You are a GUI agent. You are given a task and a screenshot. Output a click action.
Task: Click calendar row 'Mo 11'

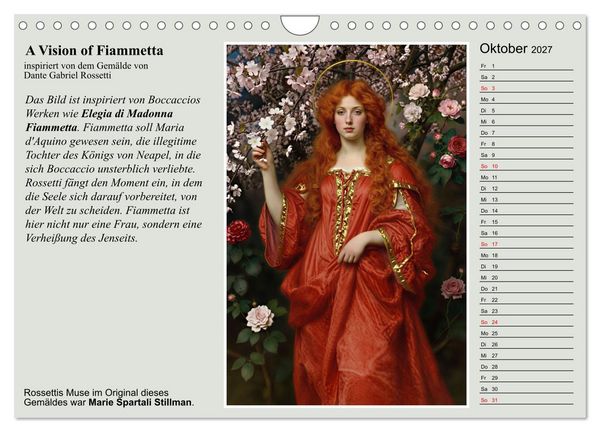pyautogui.click(x=527, y=177)
